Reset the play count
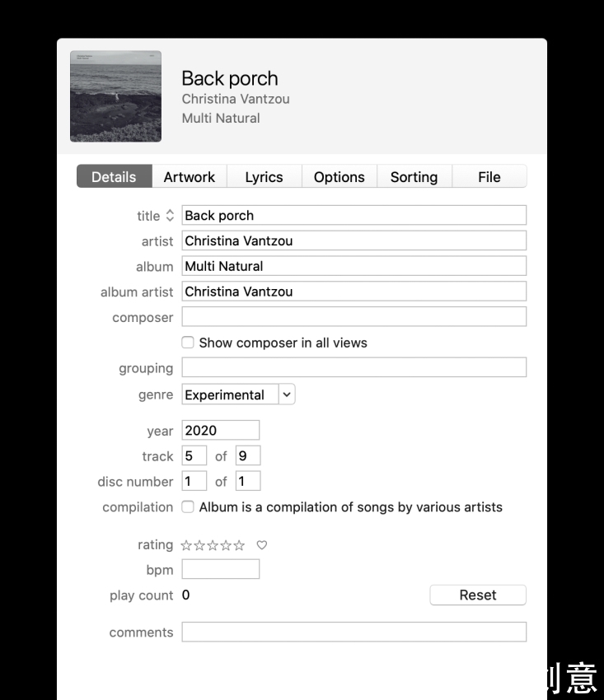604x700 pixels. tap(478, 595)
